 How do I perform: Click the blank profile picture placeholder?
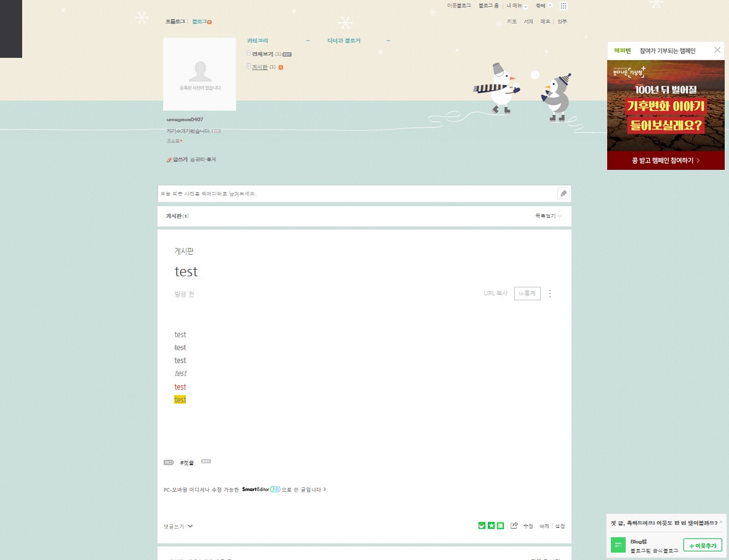coord(199,74)
